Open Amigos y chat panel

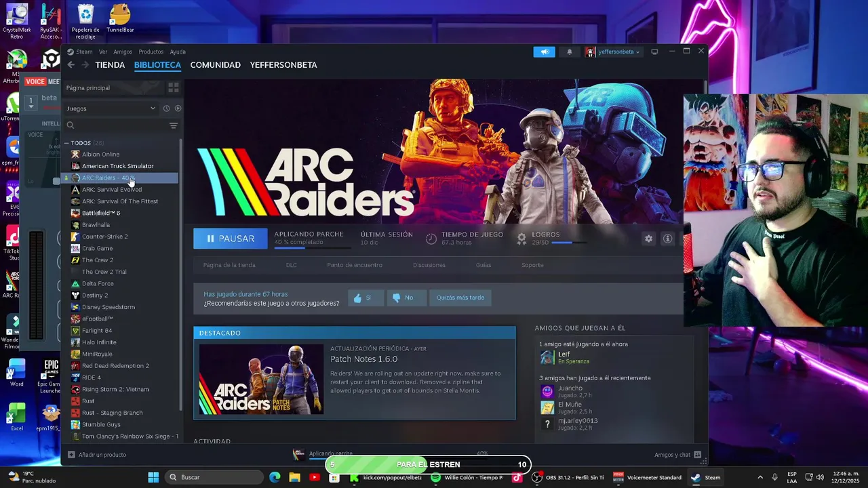[x=677, y=455]
